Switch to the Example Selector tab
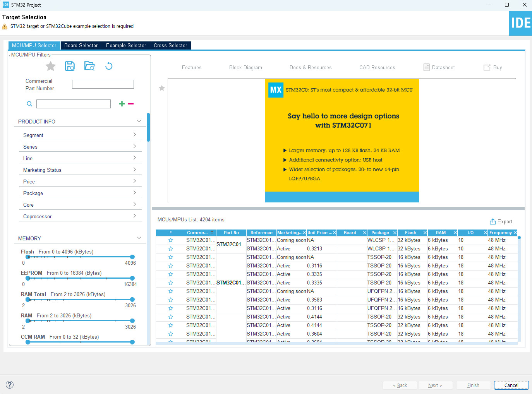Image resolution: width=532 pixels, height=394 pixels. click(x=126, y=46)
